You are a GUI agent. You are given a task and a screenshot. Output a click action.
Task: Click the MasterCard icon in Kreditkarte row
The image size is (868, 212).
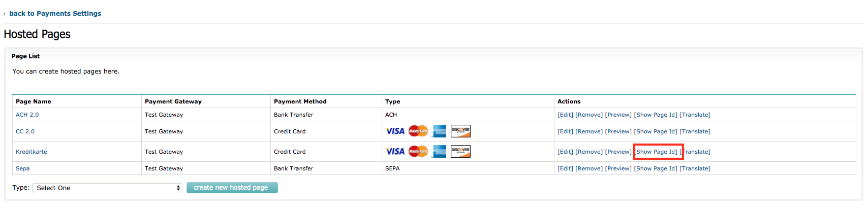pos(418,152)
